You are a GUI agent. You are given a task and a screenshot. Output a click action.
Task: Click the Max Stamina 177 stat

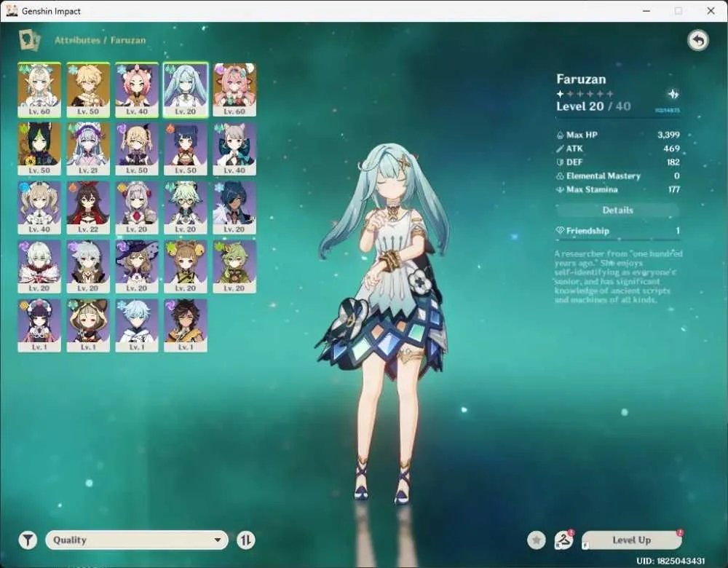(x=618, y=189)
